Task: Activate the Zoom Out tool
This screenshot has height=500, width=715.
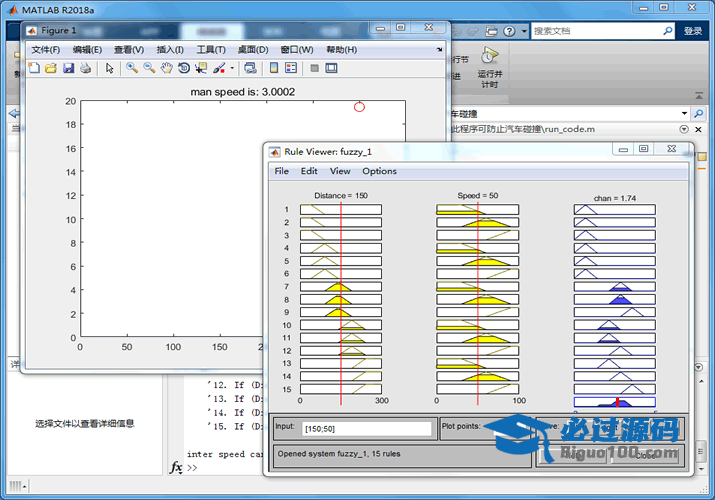Action: [149, 68]
